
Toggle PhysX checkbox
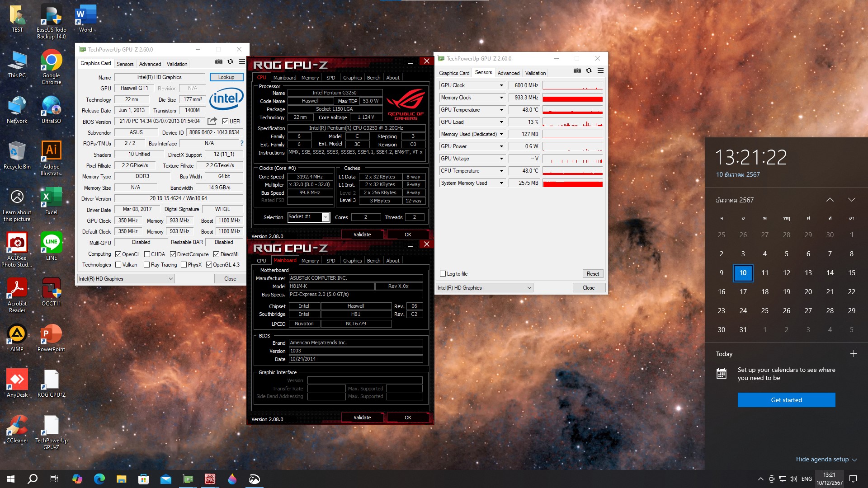184,265
